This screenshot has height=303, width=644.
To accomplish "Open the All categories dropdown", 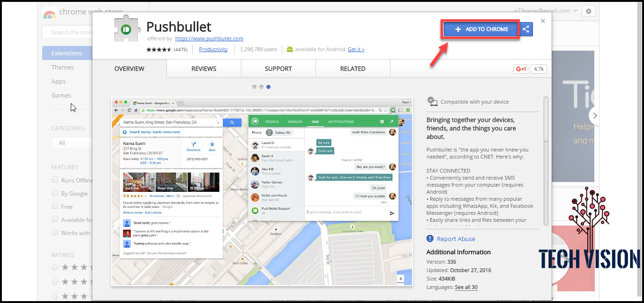I will click(x=72, y=143).
